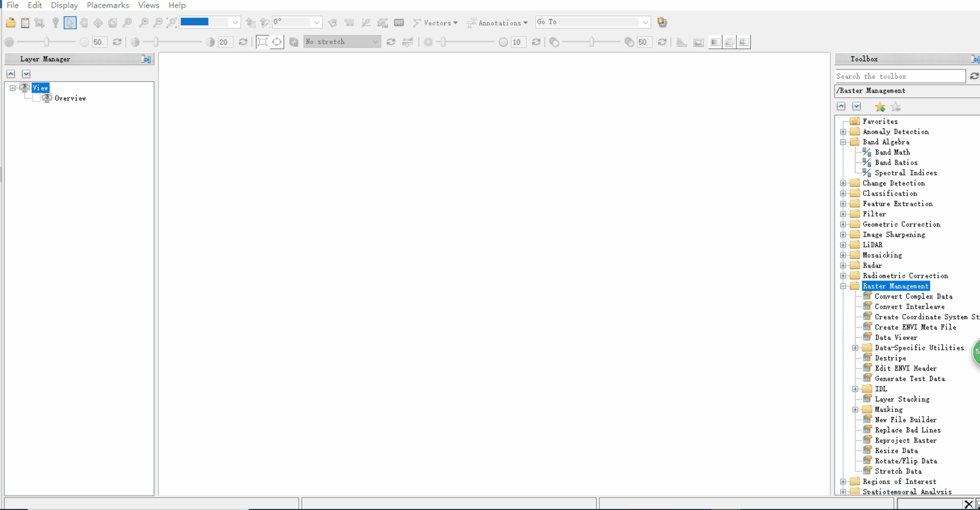Click the brightness slider handle

click(47, 42)
